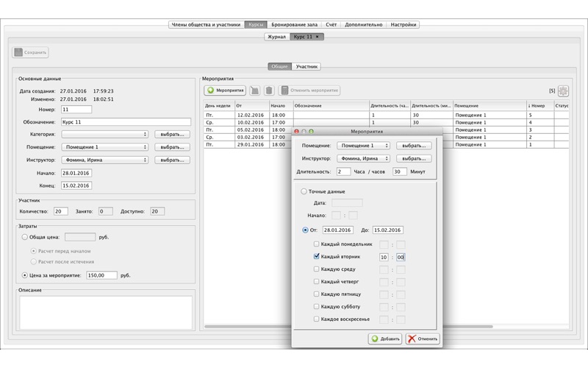The height and width of the screenshot is (368, 588).
Task: Click выбрать next to main Инструктор
Action: coord(172,160)
